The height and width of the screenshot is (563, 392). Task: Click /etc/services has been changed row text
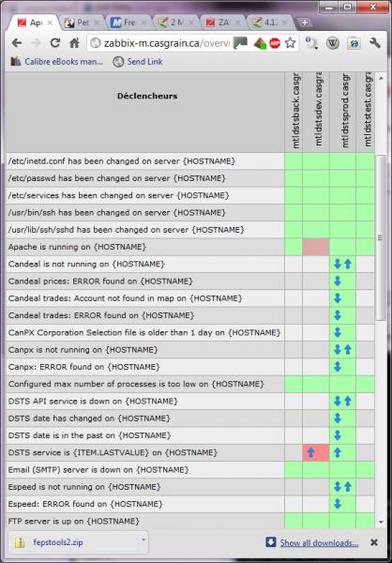(x=118, y=196)
